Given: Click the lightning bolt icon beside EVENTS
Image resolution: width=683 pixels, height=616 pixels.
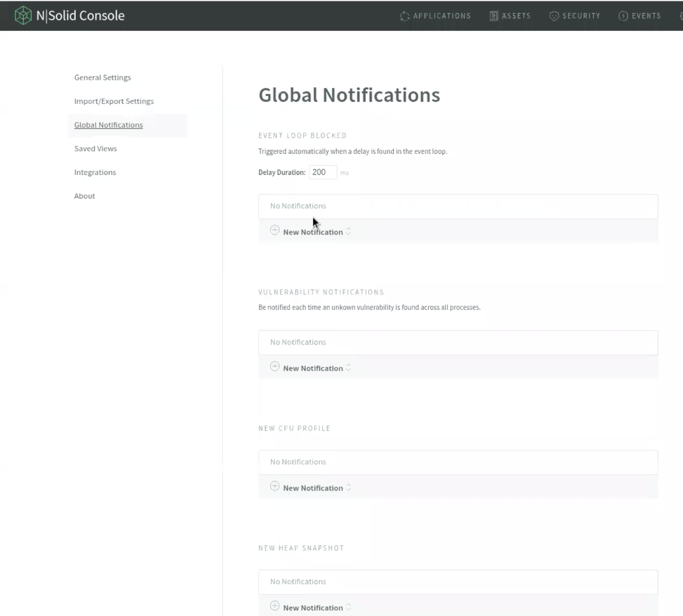Looking at the screenshot, I should pos(623,16).
